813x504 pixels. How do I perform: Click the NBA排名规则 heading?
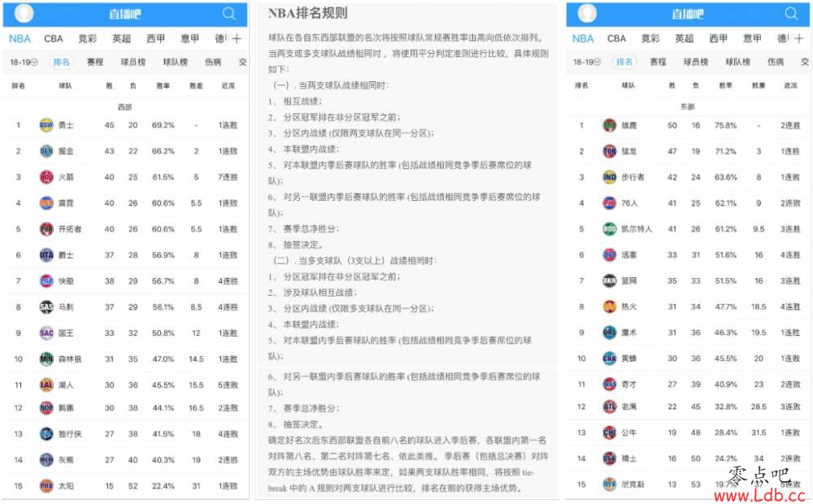(308, 14)
